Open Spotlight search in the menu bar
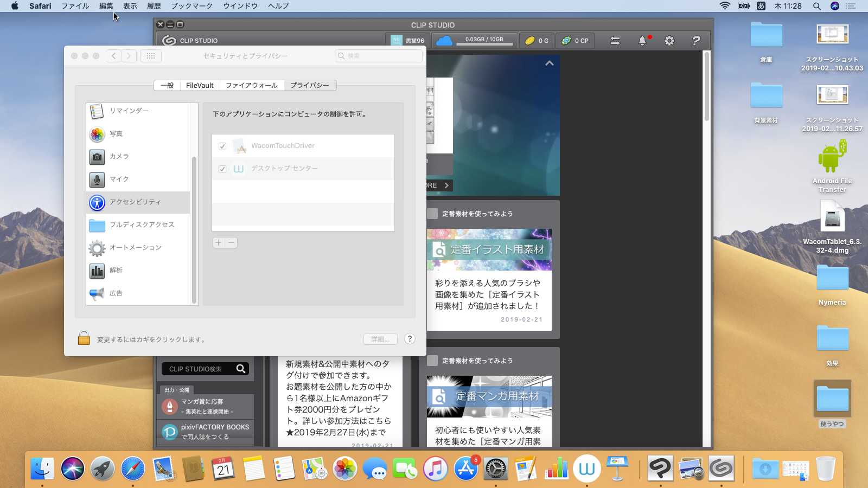 point(816,6)
